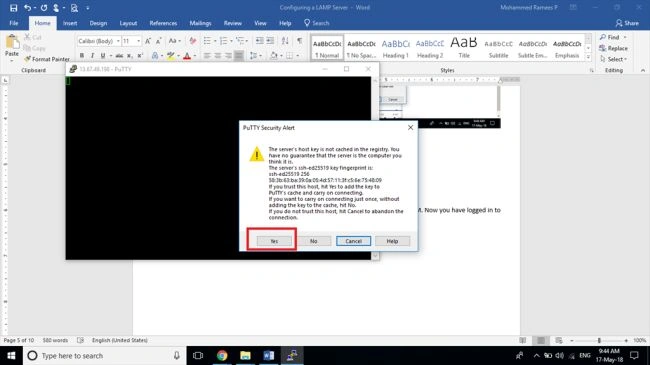This screenshot has height=365, width=650.
Task: Switch to Print Layout view in status bar
Action: 541,340
